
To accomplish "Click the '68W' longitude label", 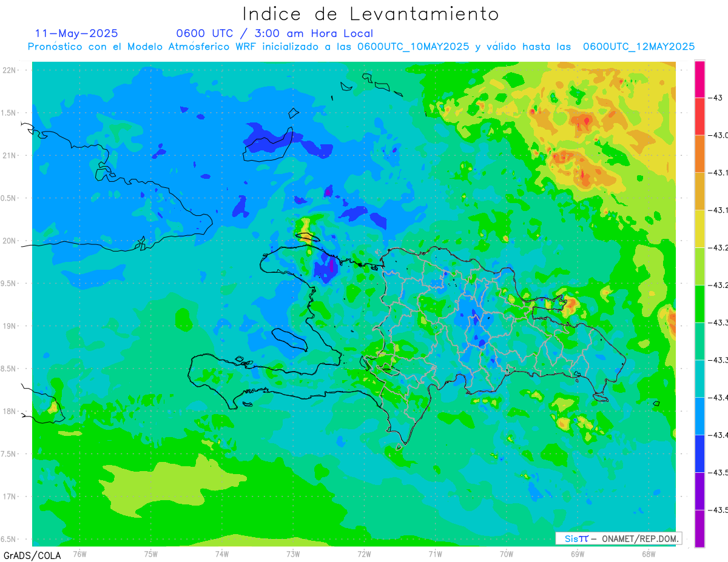I will click(649, 554).
